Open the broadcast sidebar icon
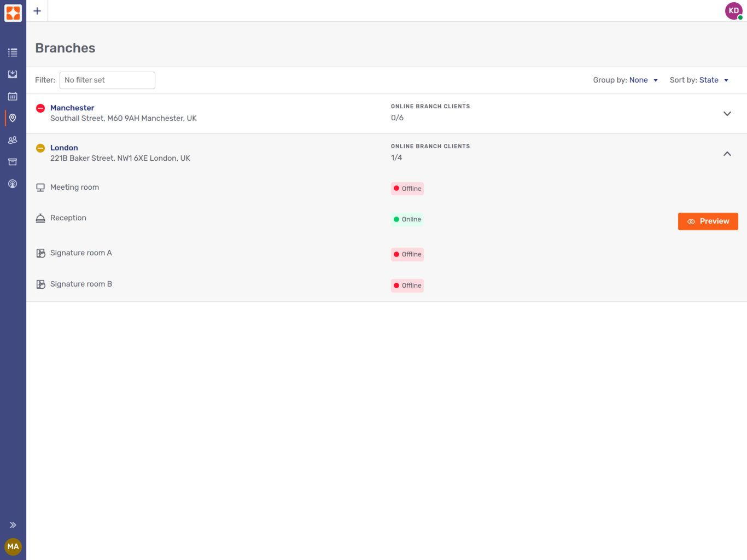747x560 pixels. (x=13, y=184)
